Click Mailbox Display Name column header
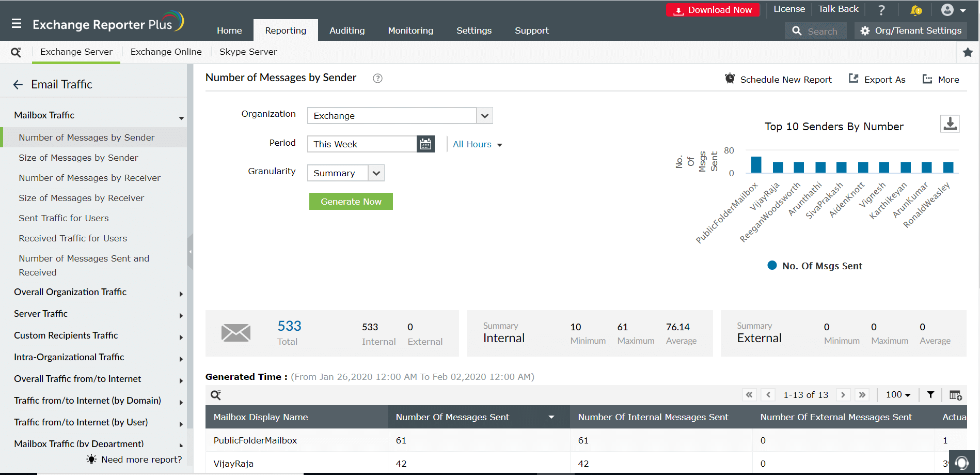Viewport: 980px width, 475px height. (297, 417)
